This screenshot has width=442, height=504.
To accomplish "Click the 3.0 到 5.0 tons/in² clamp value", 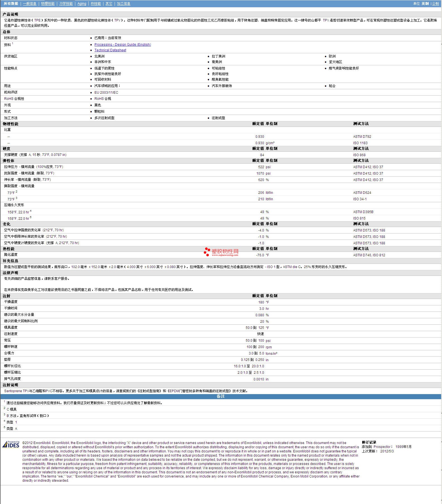I will coord(263,353).
